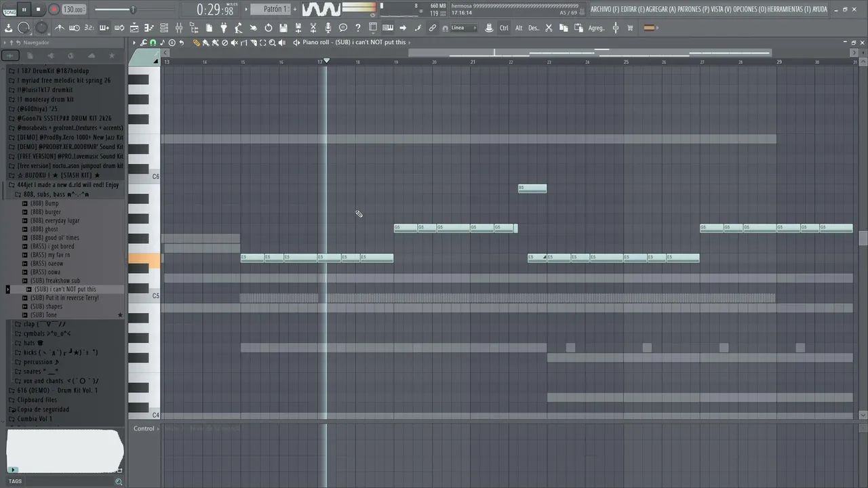
Task: Select the selection rectangle tool
Action: click(x=262, y=42)
